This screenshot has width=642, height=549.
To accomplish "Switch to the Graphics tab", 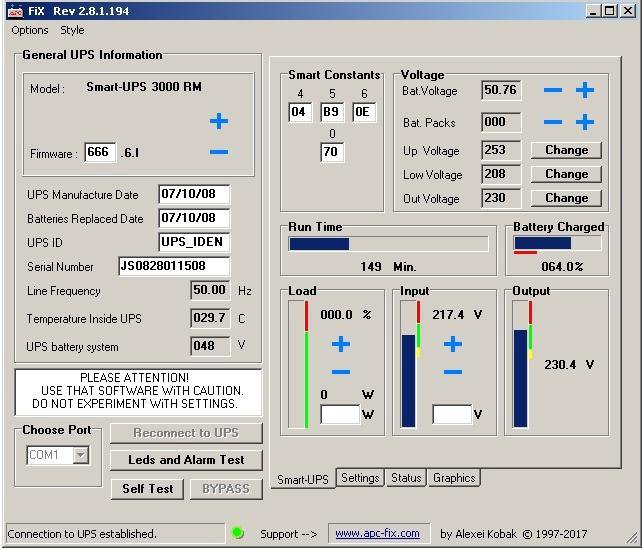I will [x=453, y=478].
